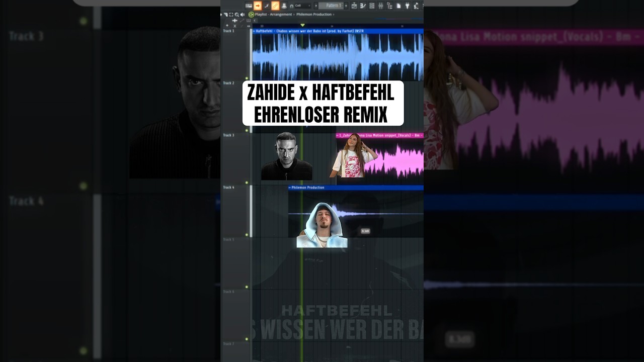Mute Track 1 with its green dot
This screenshot has height=362, width=644.
pyautogui.click(x=247, y=77)
